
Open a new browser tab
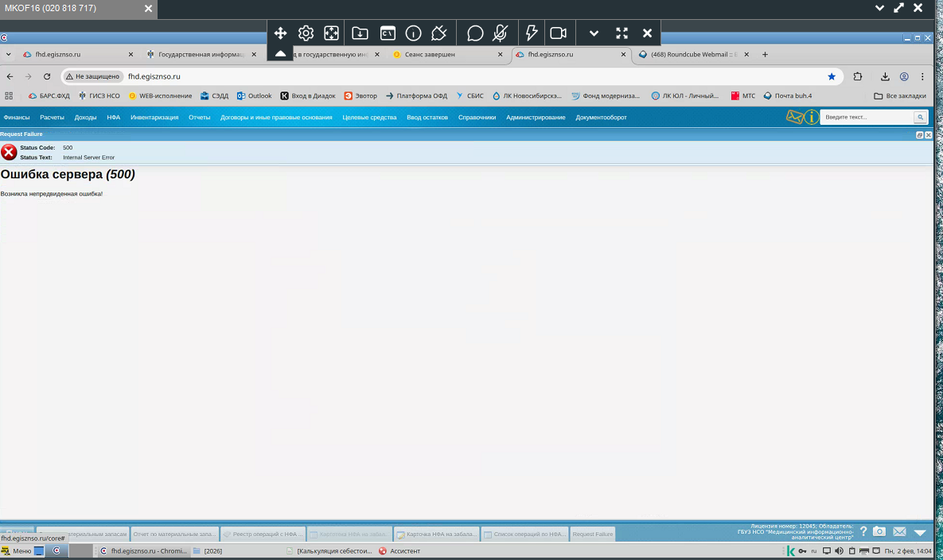(765, 54)
